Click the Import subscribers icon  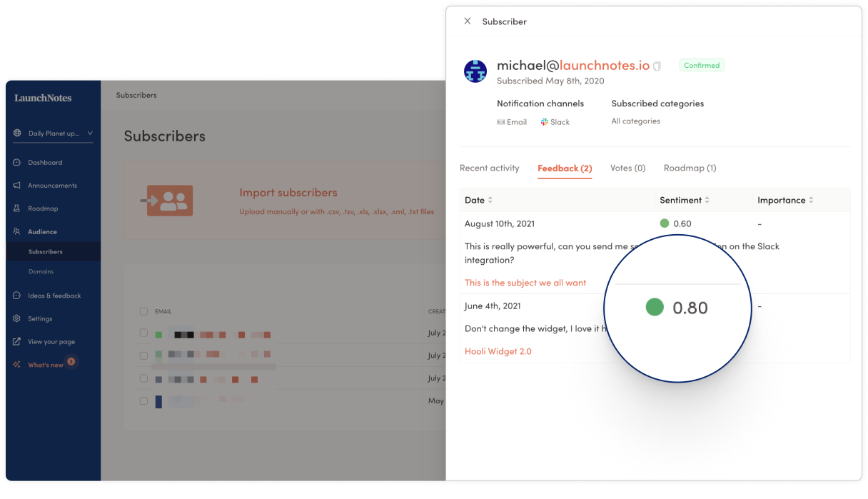[167, 201]
